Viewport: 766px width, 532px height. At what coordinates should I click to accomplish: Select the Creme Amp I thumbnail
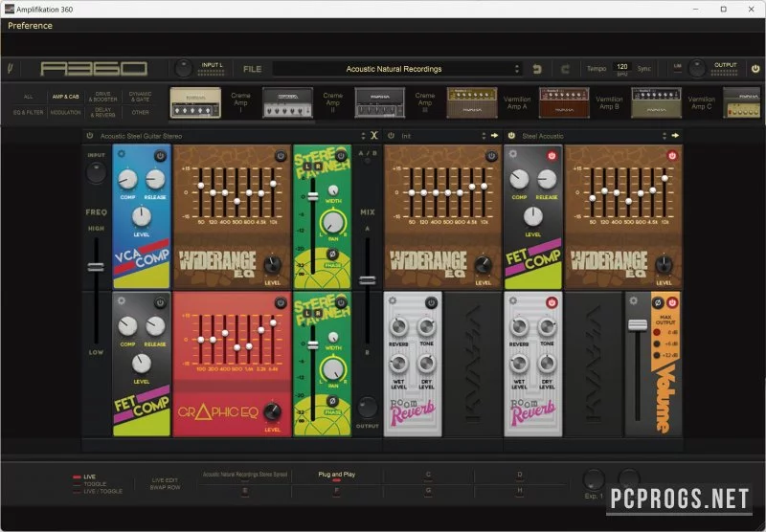(195, 103)
